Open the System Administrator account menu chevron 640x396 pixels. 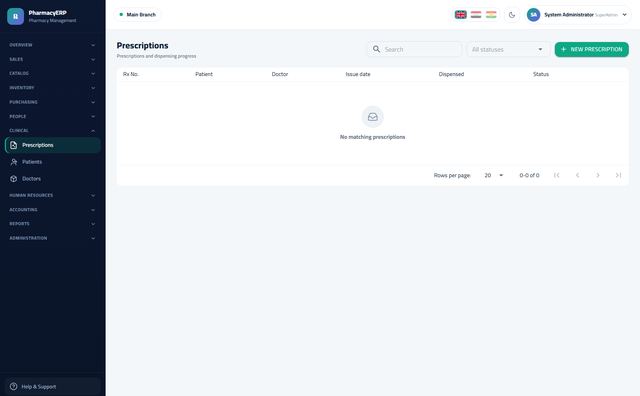coord(624,15)
